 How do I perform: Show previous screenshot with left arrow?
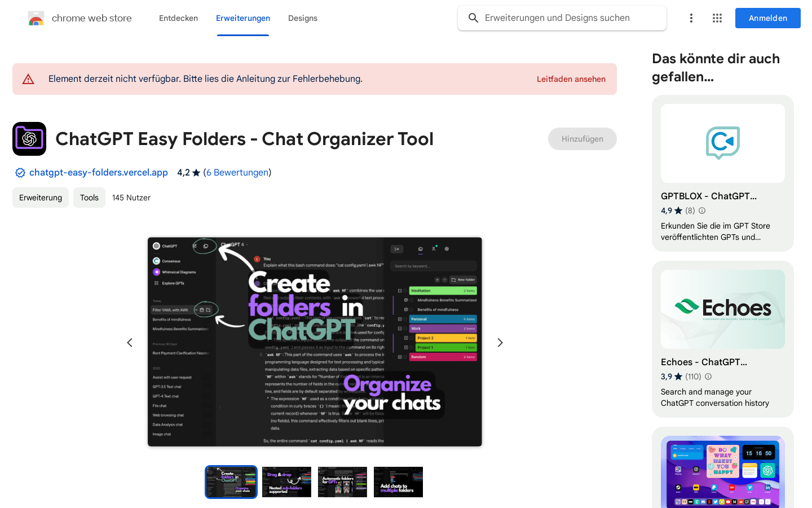130,343
